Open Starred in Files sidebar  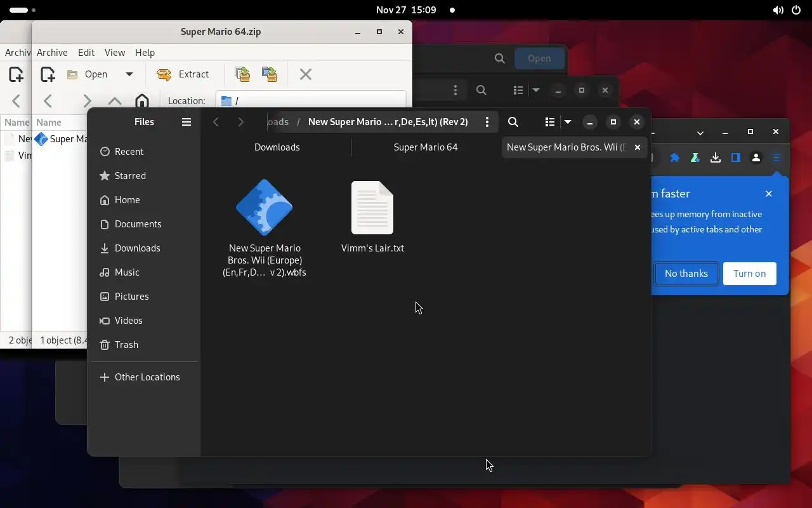point(144,176)
